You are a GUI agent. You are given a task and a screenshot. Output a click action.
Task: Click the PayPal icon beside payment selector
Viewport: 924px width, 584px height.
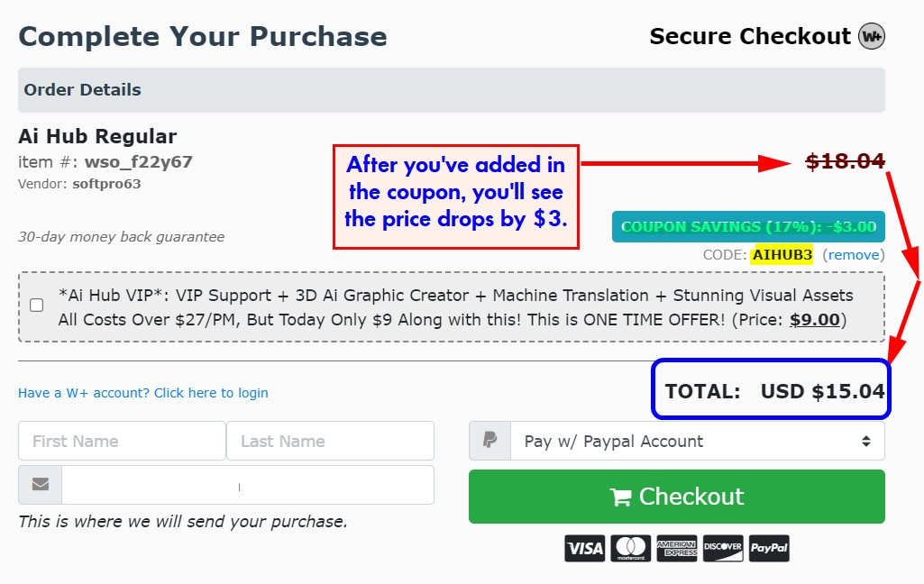pos(489,441)
